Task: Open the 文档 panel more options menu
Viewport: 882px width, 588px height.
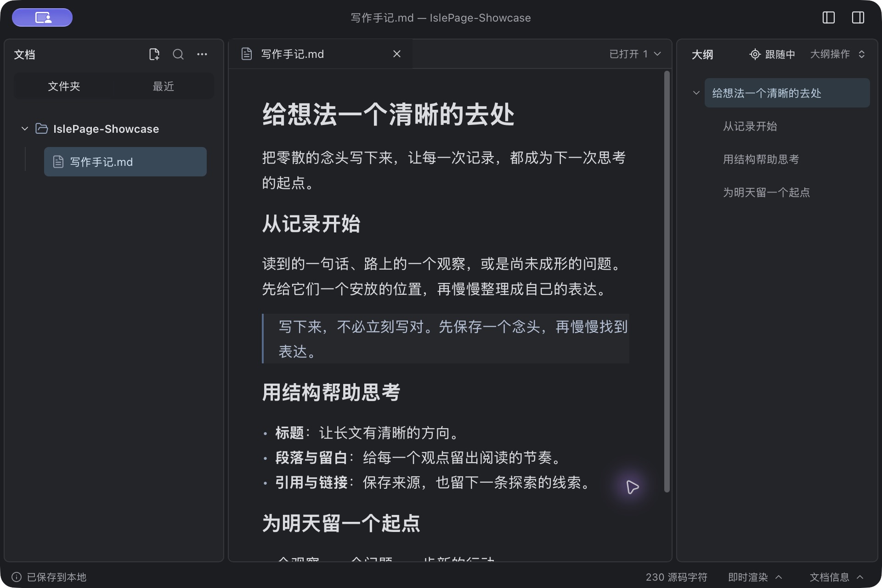Action: click(x=202, y=54)
